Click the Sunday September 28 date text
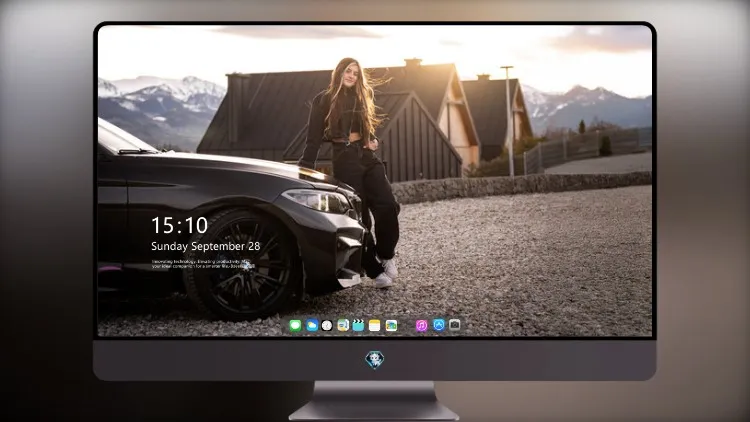Image resolution: width=750 pixels, height=422 pixels. pyautogui.click(x=206, y=246)
